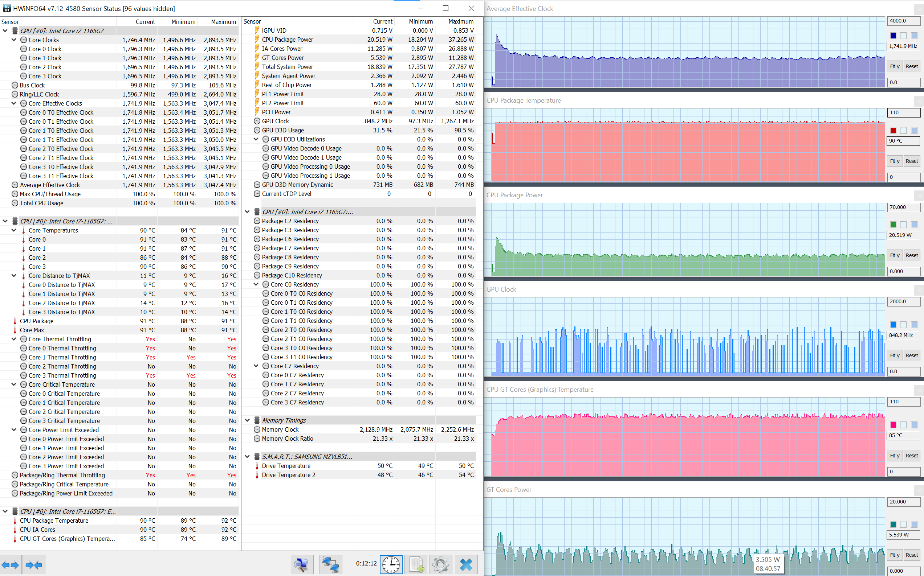Open sensor settings gear icon

(x=441, y=564)
